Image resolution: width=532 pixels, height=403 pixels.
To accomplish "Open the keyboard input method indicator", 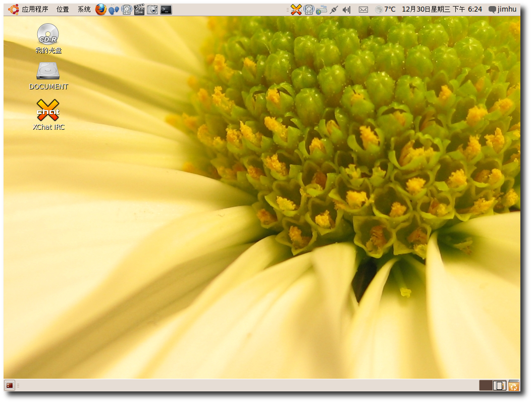I will pos(322,10).
